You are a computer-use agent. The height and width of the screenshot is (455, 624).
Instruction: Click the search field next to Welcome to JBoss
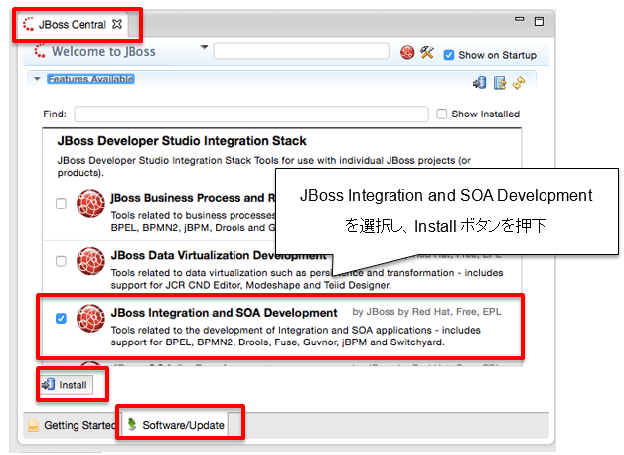point(301,51)
